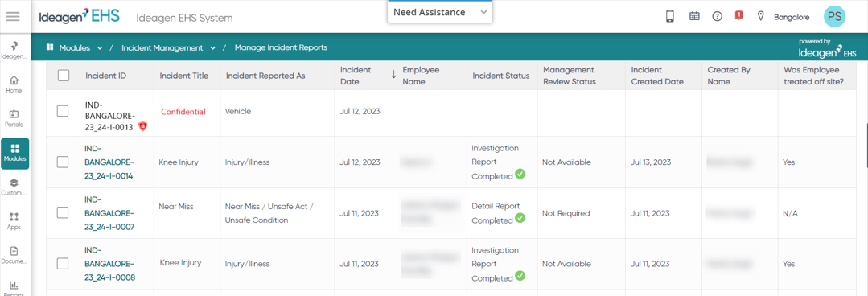Viewport: 868px width, 296px height.
Task: Click the red confidential shield icon
Action: click(142, 126)
